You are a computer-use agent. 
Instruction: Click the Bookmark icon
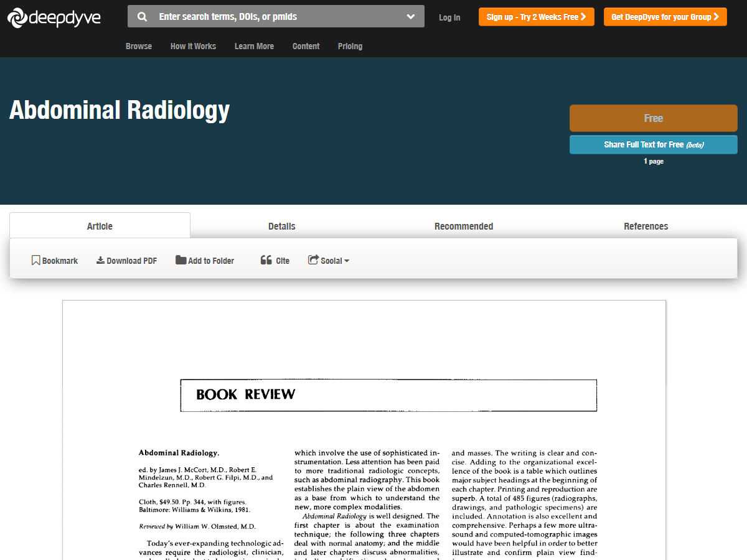click(35, 260)
